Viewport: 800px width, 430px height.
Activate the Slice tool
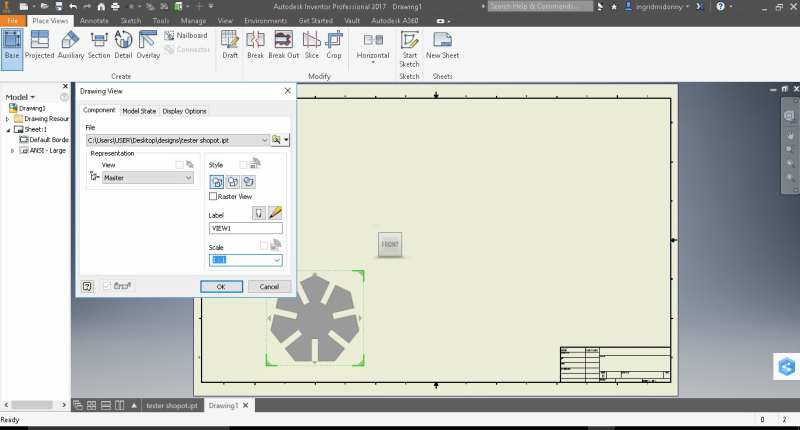click(x=311, y=46)
